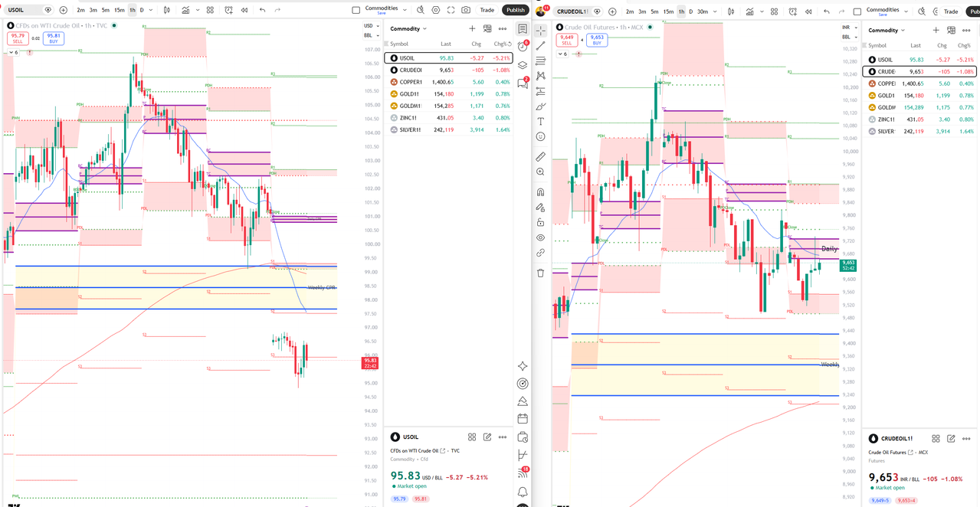Take snapshot with camera icon on USOIL chart
The height and width of the screenshot is (507, 980).
[x=466, y=10]
